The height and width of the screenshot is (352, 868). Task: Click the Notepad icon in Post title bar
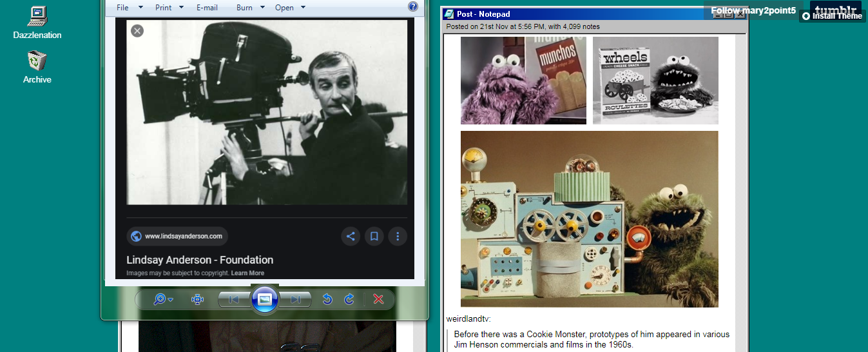click(x=450, y=14)
